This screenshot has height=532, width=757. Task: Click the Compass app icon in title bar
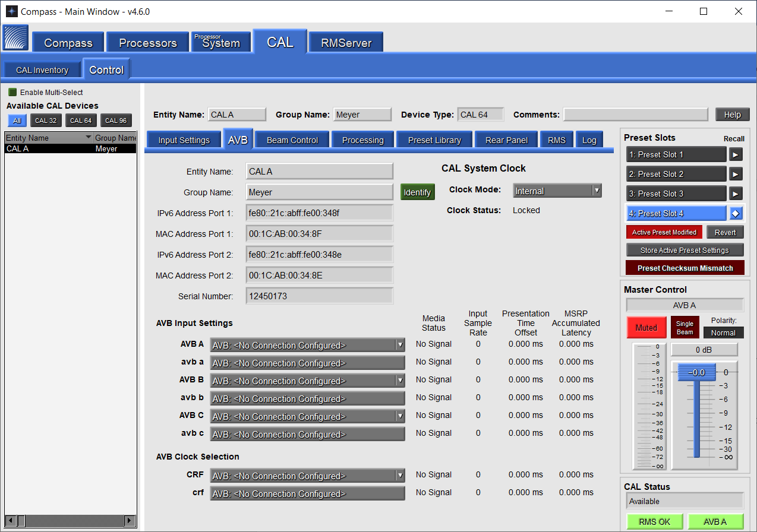[x=11, y=11]
